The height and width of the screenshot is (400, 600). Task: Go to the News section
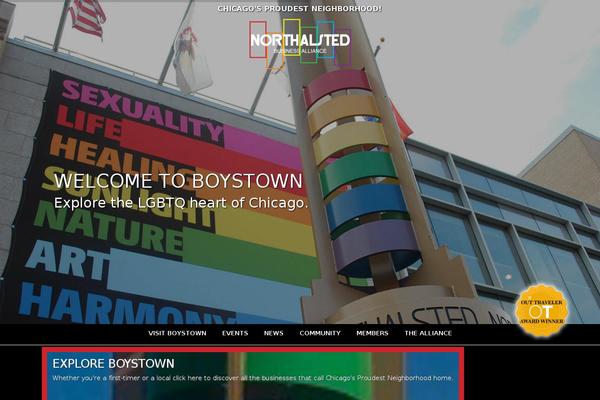274,333
